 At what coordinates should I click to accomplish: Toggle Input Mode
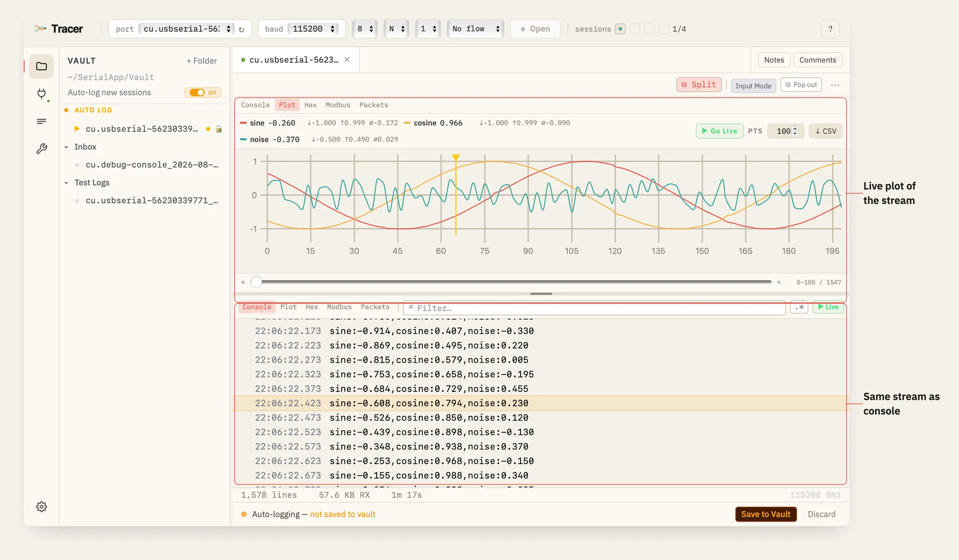(x=753, y=86)
